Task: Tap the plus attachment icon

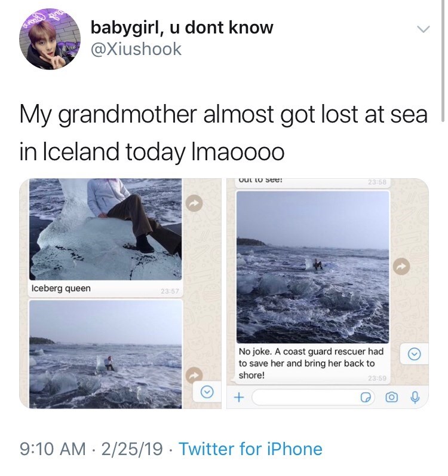Action: pos(239,397)
